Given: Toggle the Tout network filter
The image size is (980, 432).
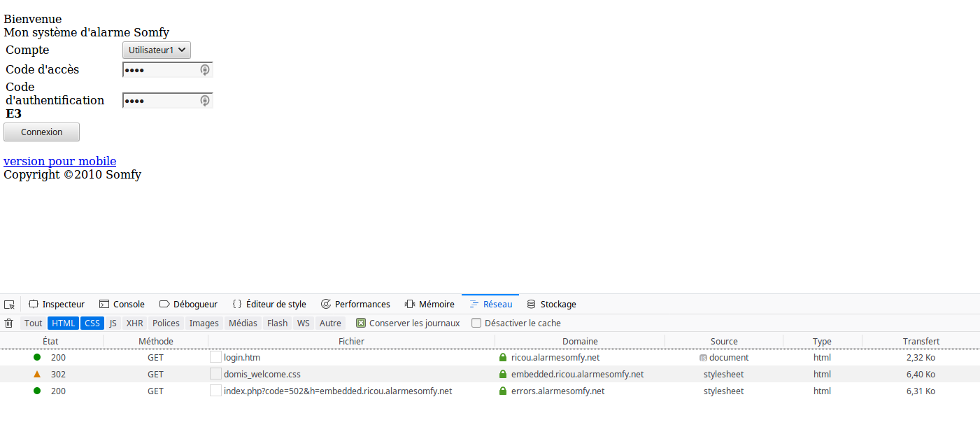Looking at the screenshot, I should pyautogui.click(x=34, y=323).
